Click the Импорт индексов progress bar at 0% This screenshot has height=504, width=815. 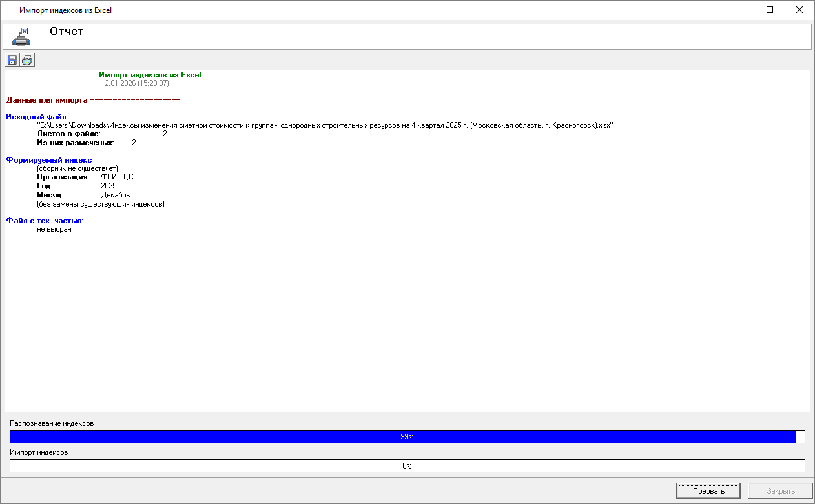click(407, 466)
